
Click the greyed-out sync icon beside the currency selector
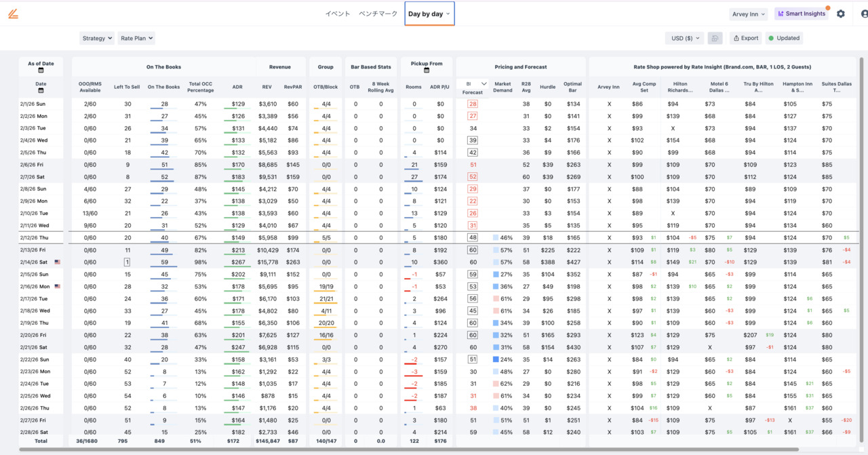click(x=715, y=38)
